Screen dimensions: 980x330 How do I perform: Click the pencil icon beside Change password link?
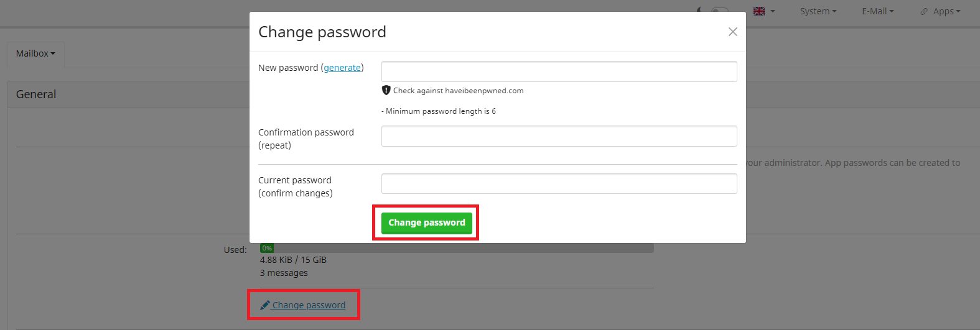tap(265, 305)
